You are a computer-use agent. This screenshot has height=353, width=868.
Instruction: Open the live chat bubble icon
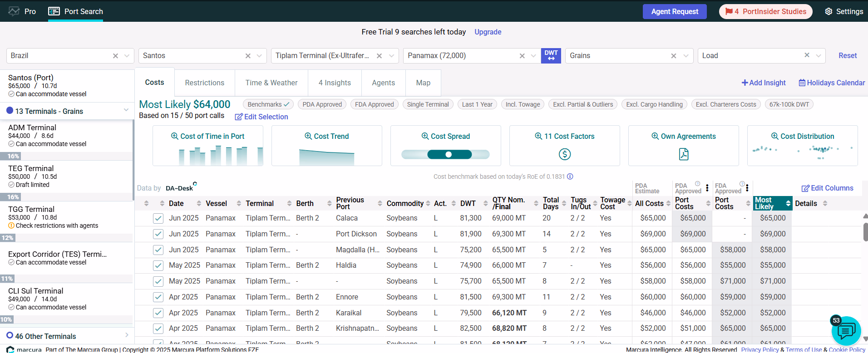[x=846, y=331]
